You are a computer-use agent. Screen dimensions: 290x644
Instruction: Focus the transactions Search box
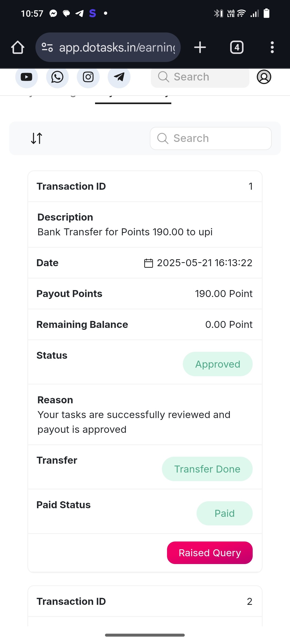pyautogui.click(x=211, y=138)
